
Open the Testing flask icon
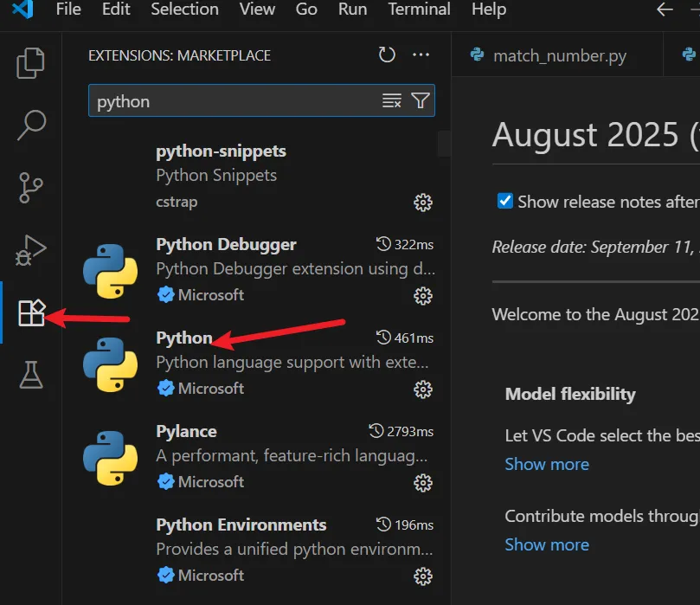click(31, 375)
